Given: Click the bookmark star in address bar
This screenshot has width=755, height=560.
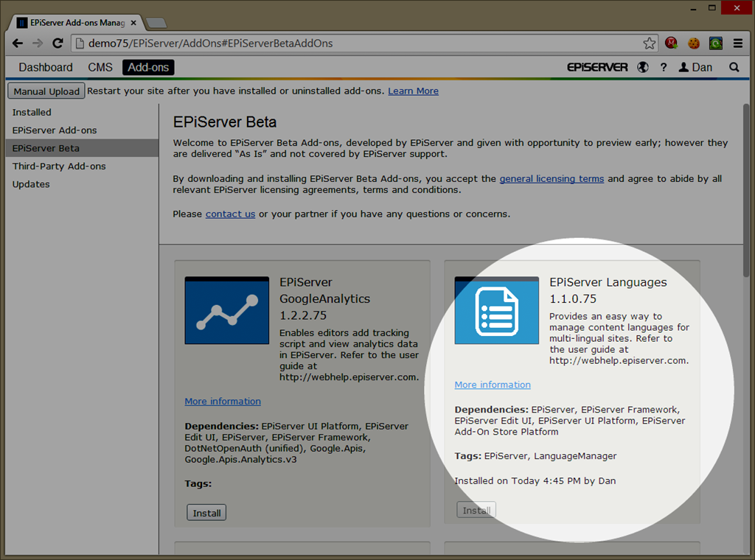Looking at the screenshot, I should click(649, 43).
